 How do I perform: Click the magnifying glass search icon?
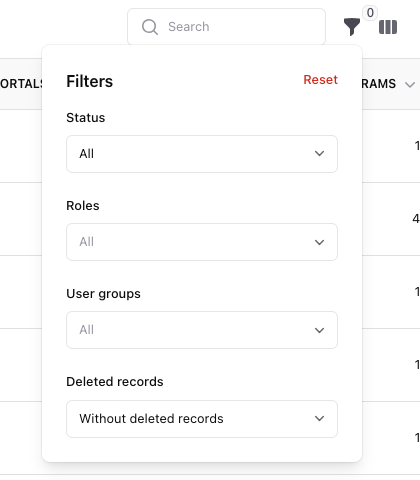(x=150, y=27)
